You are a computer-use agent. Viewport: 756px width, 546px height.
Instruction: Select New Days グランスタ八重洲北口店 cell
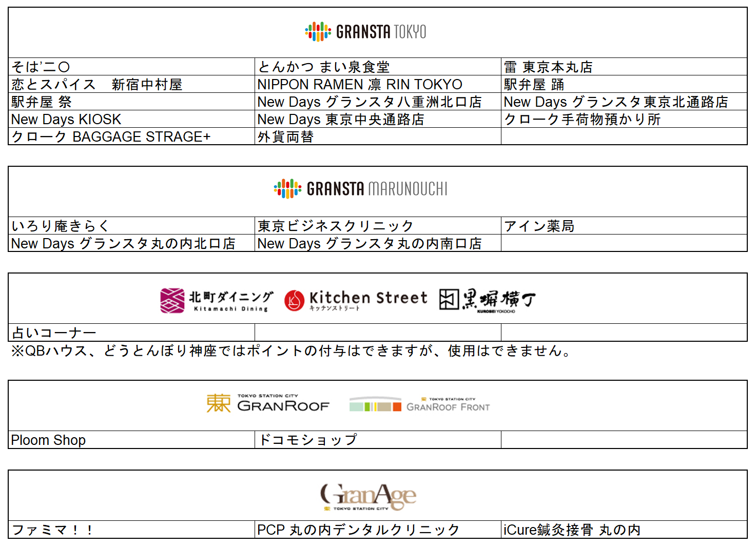point(378,102)
